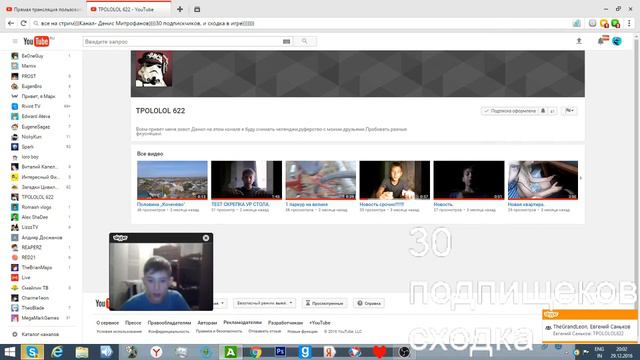Click the browser address bar

(x=302, y=23)
